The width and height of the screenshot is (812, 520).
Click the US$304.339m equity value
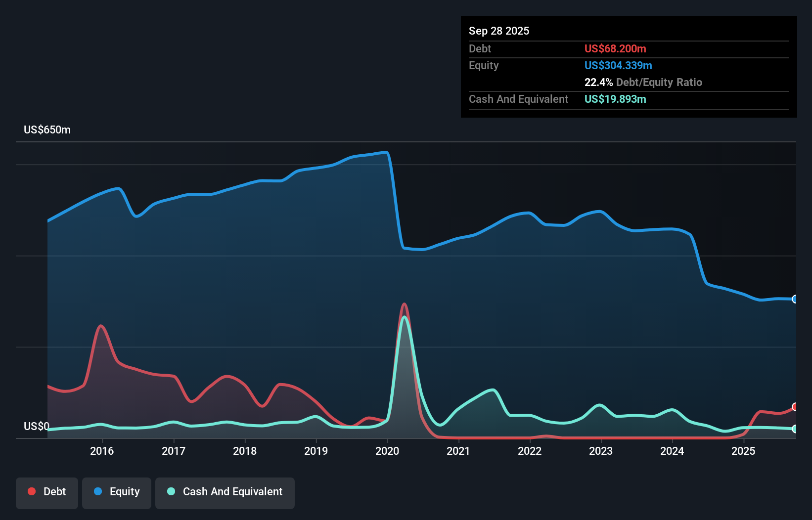coord(618,65)
